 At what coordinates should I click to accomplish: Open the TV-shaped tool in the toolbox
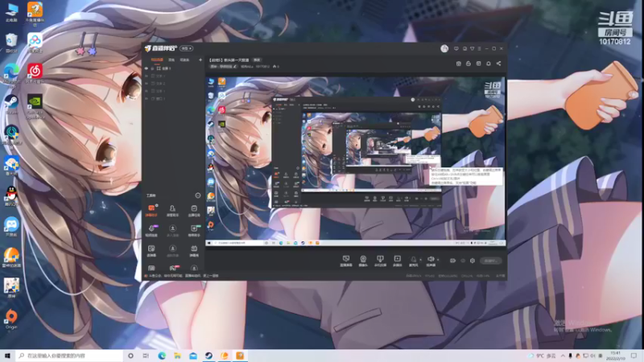tap(194, 250)
